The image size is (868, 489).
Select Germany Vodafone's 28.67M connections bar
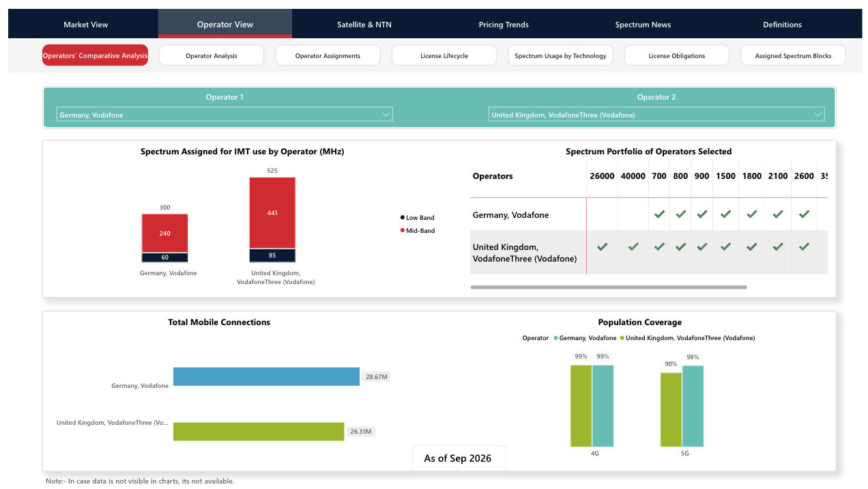pos(266,376)
